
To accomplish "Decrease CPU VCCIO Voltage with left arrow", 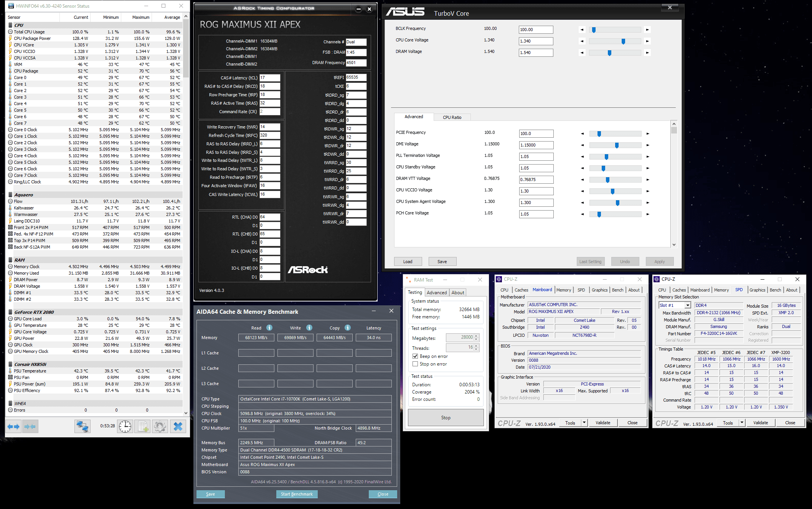I will pos(582,191).
